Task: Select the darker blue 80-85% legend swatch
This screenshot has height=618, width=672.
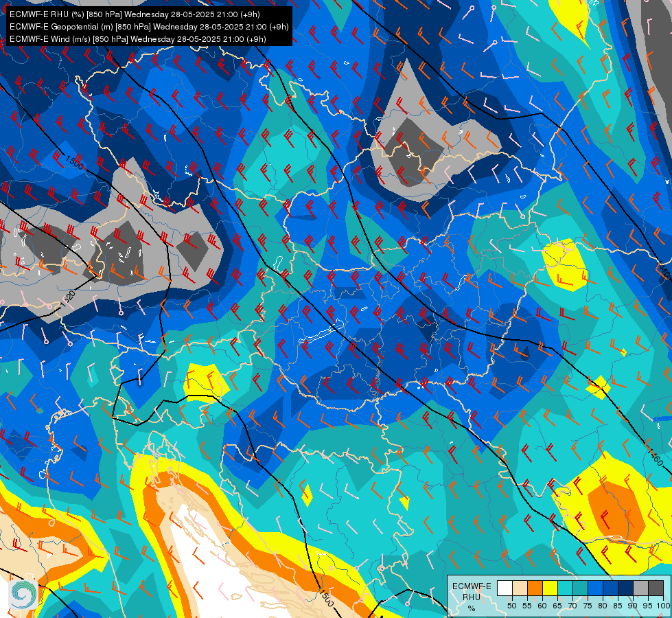Action: 611,588
